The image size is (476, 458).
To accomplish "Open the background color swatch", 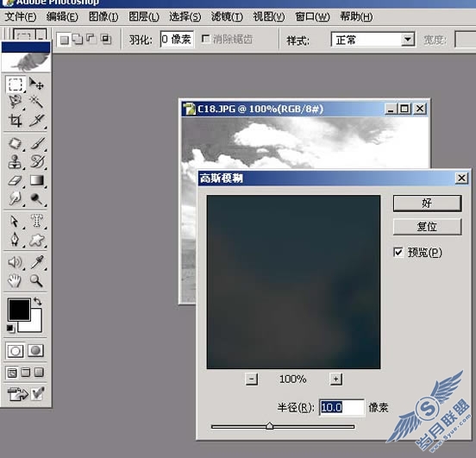I will pyautogui.click(x=36, y=327).
